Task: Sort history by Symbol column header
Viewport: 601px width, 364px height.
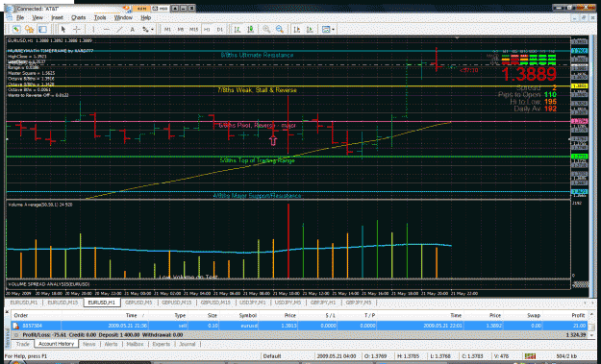Action: tap(247, 315)
